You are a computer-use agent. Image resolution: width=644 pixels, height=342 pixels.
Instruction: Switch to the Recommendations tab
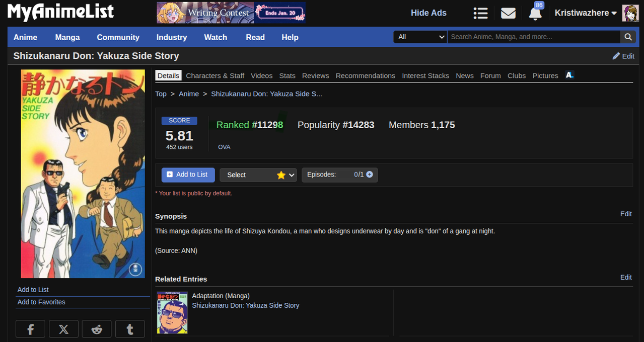coord(366,75)
